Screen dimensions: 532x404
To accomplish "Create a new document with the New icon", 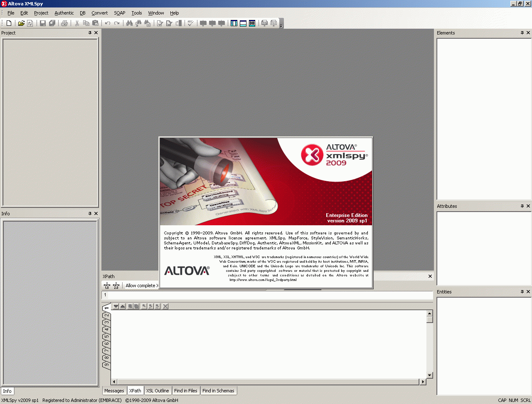I will (9, 23).
